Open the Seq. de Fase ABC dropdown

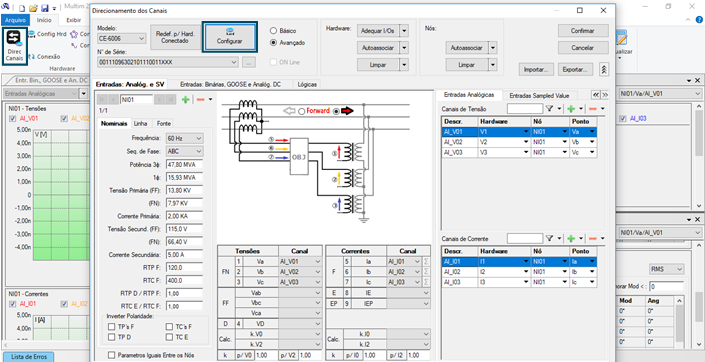[184, 151]
